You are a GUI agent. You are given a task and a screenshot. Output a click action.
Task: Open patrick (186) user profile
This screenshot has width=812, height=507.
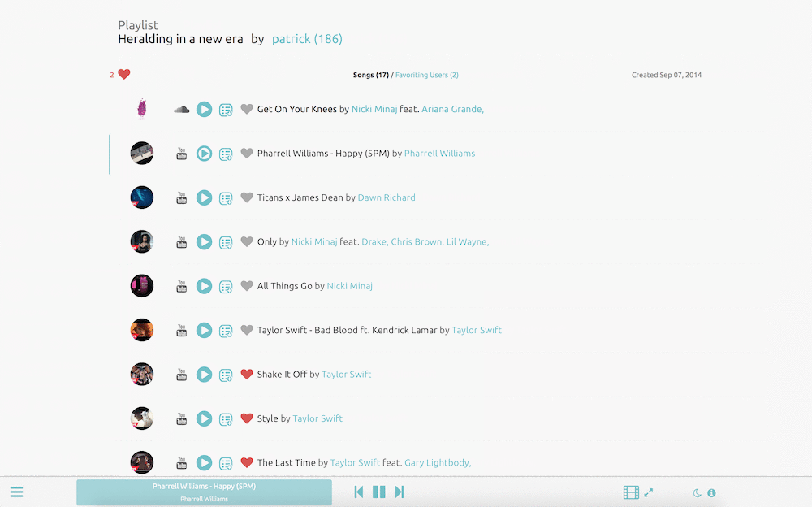coord(307,39)
